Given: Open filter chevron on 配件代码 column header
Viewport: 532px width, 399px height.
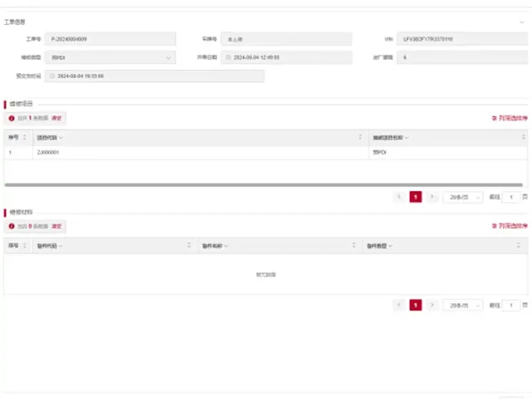Looking at the screenshot, I should [x=61, y=246].
